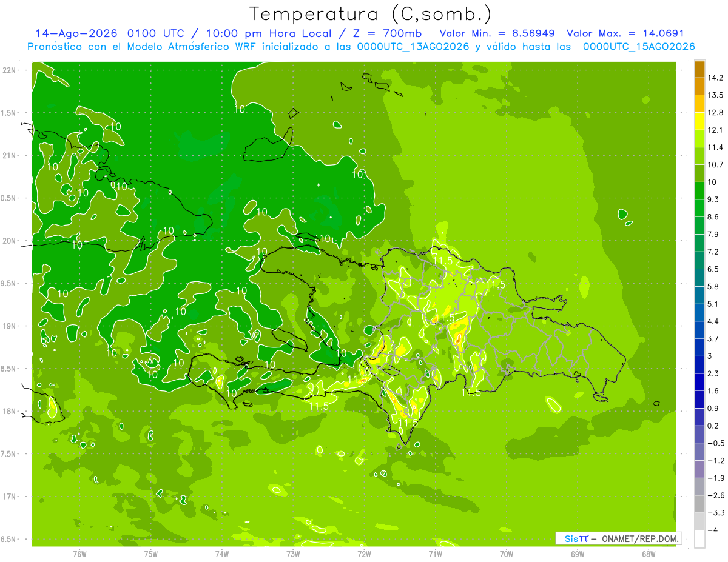Click the '14.2' legend value
Viewport: 728px width, 562px height.
(x=715, y=78)
